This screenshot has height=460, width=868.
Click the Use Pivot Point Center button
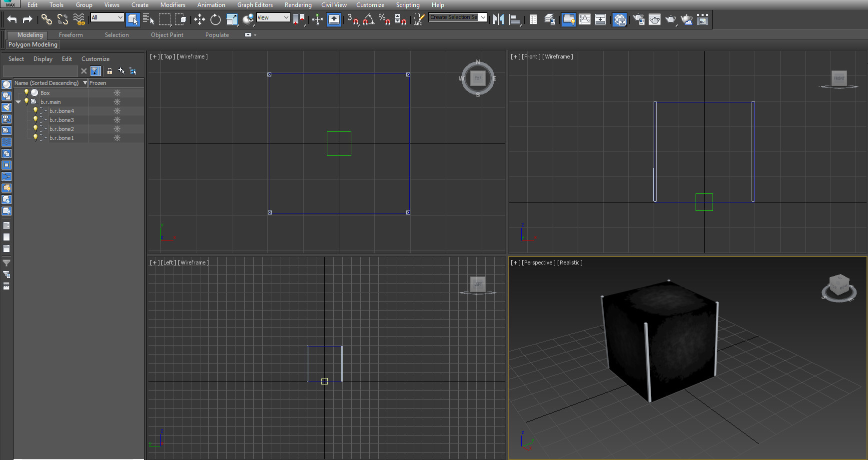299,19
